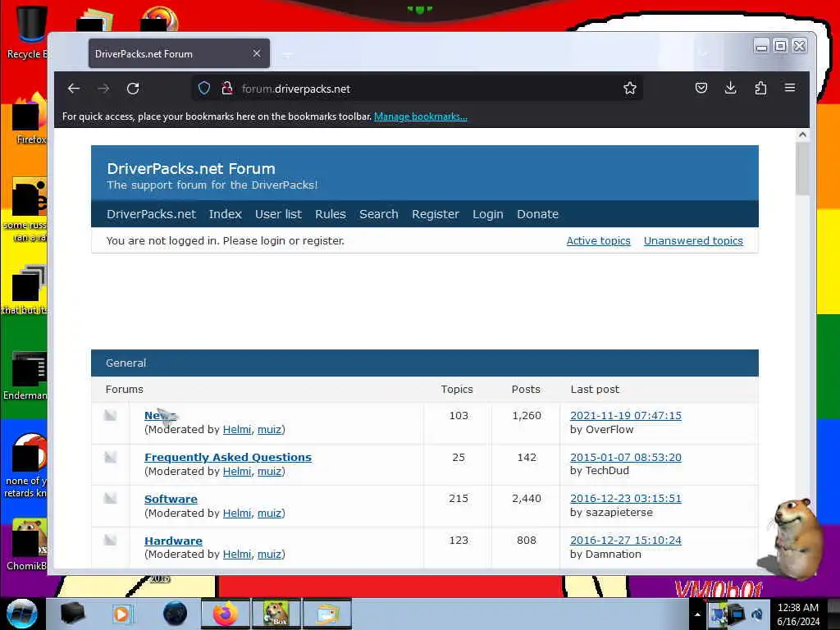840x630 pixels.
Task: Open the Enderman desktop icon
Action: 25,376
